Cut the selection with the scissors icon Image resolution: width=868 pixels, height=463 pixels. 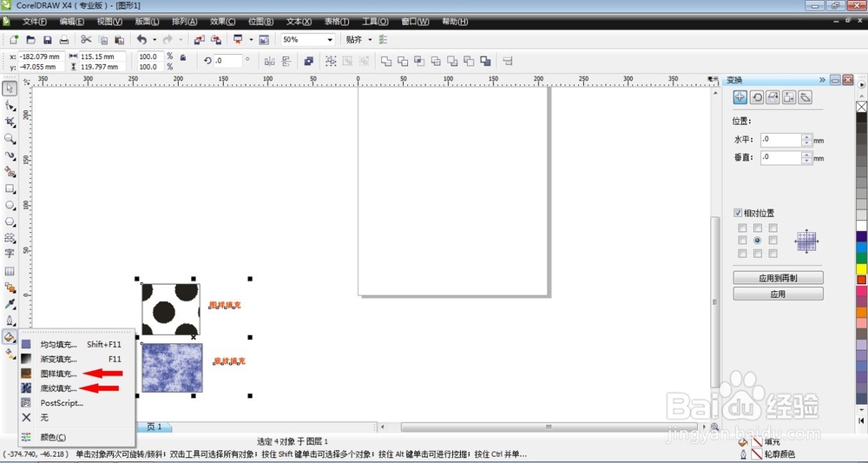click(x=86, y=39)
